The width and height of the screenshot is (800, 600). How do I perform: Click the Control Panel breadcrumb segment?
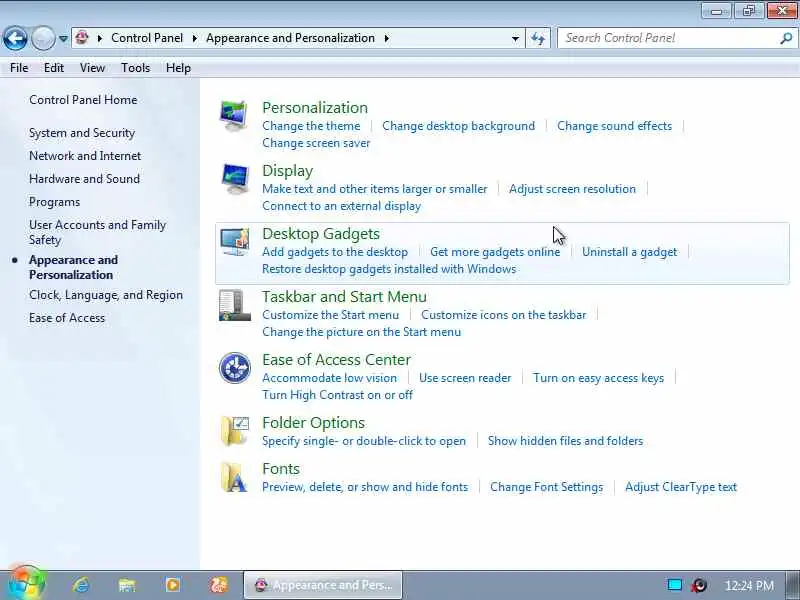click(x=147, y=38)
